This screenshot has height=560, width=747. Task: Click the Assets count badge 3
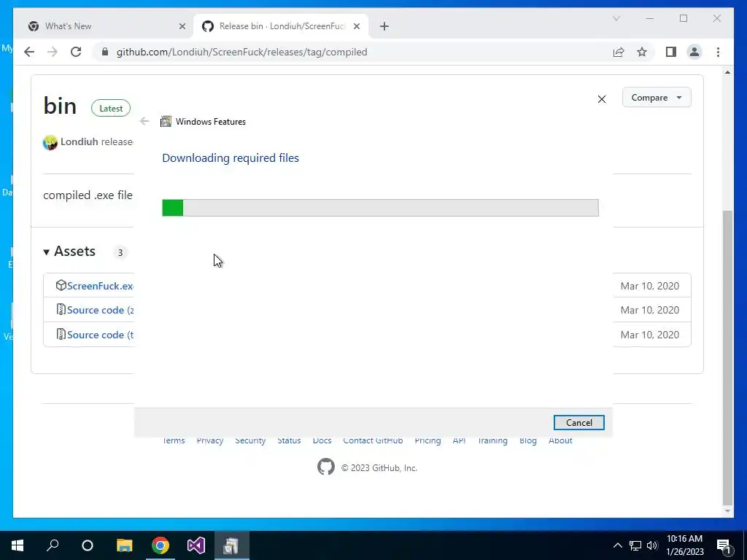point(120,252)
